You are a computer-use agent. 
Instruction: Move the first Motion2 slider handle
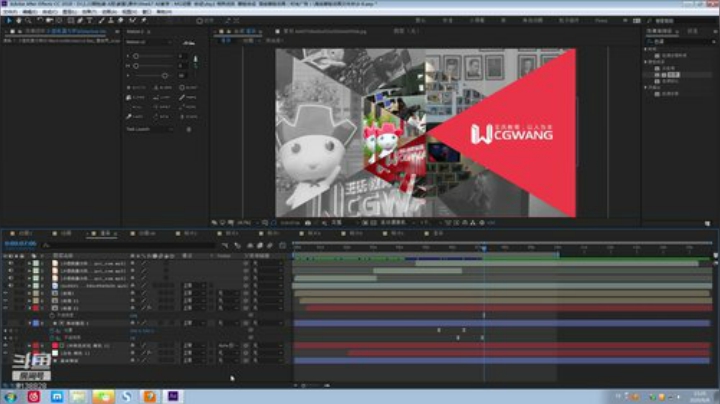click(x=136, y=56)
